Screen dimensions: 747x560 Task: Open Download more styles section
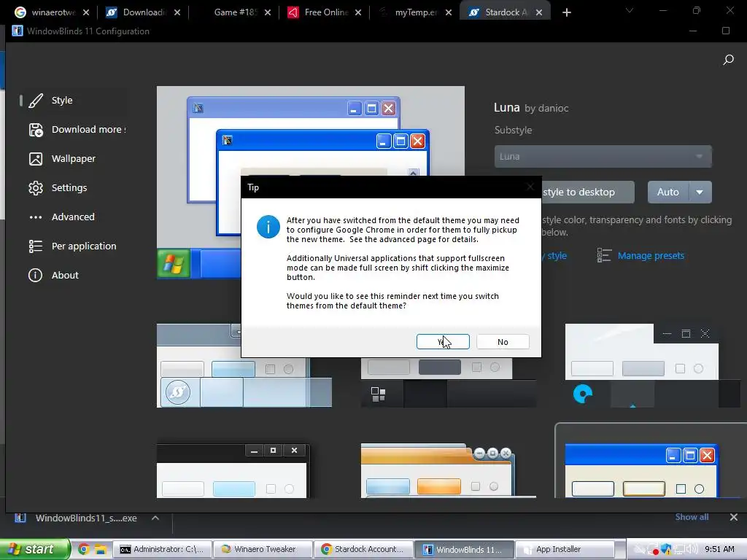click(76, 130)
